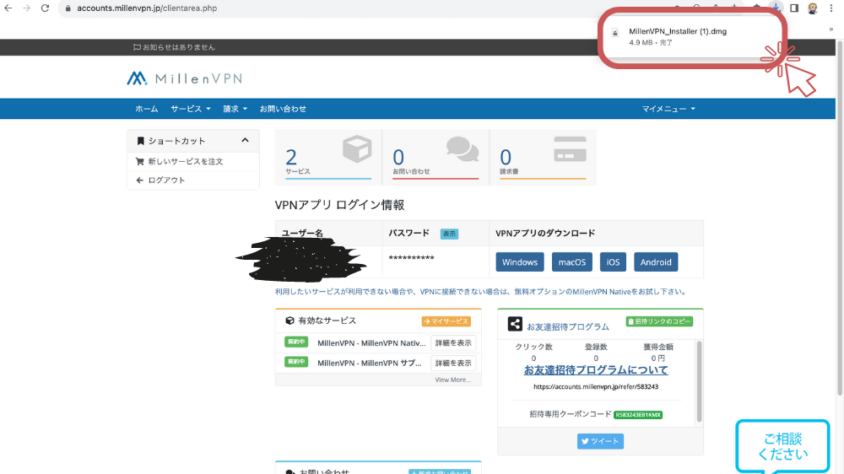The image size is (844, 474).
Task: Download the macOS VPN app
Action: [572, 262]
